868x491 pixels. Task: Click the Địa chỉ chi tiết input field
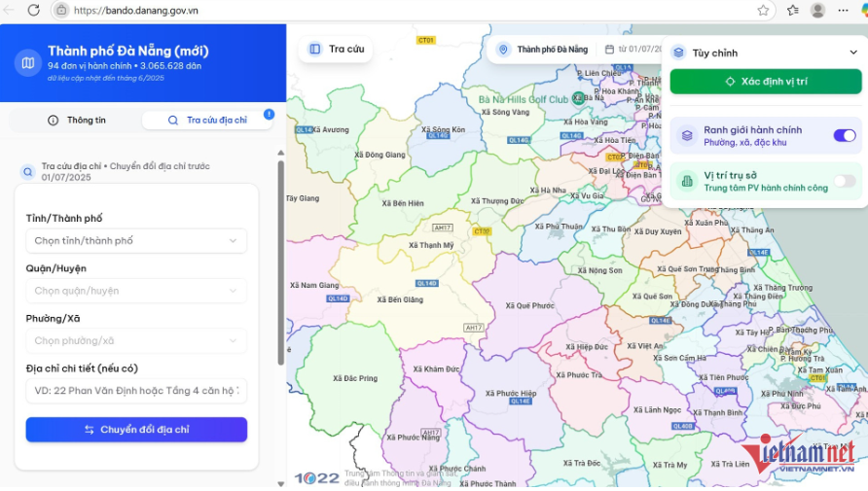(136, 391)
